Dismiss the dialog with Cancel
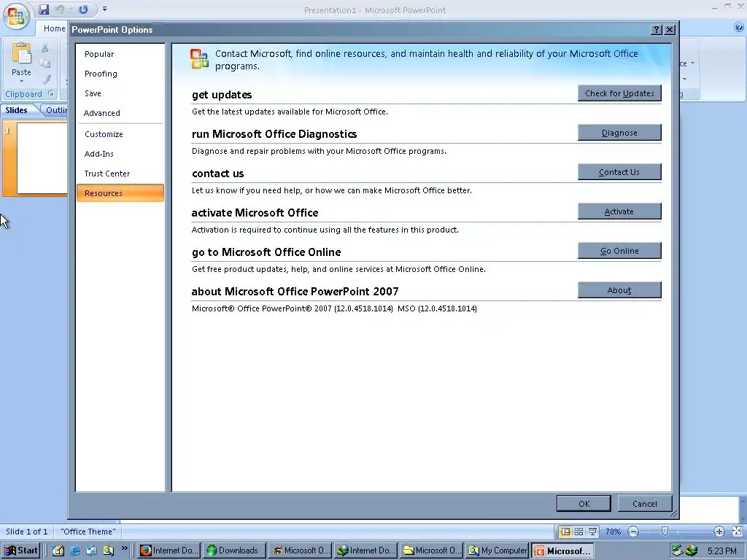747x560 pixels. pos(645,503)
